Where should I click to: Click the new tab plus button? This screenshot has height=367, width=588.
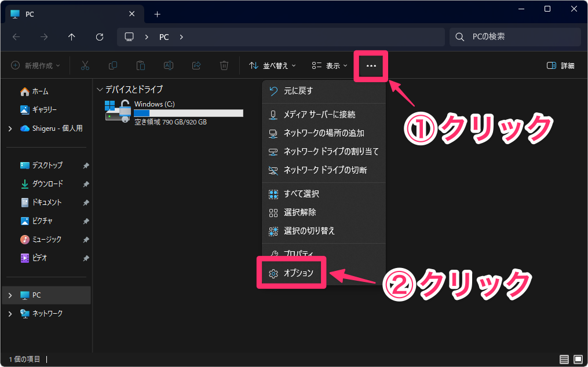pos(157,14)
